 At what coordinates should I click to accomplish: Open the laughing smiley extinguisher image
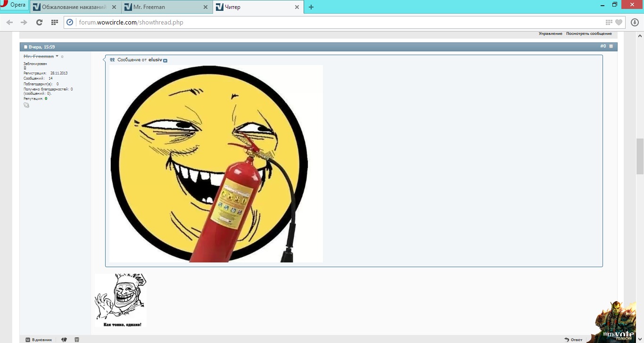(216, 163)
